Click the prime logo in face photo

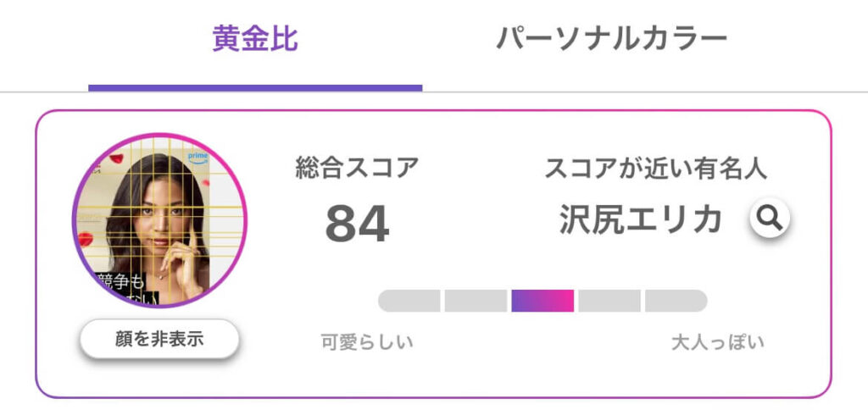click(x=198, y=158)
